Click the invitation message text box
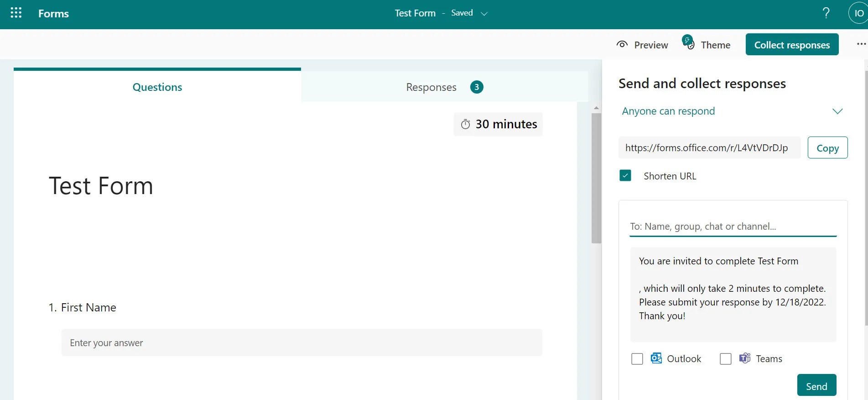Viewport: 868px width, 400px height. click(733, 295)
